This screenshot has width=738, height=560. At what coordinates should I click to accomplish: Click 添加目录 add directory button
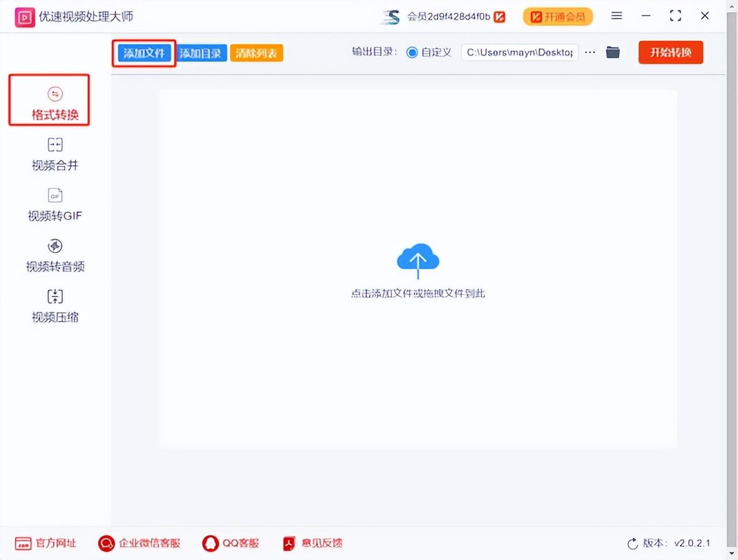(x=201, y=53)
